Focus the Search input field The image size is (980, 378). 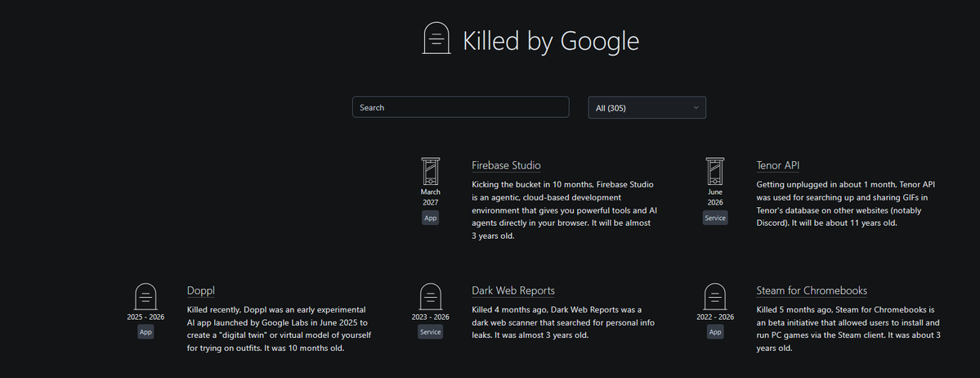(x=461, y=107)
